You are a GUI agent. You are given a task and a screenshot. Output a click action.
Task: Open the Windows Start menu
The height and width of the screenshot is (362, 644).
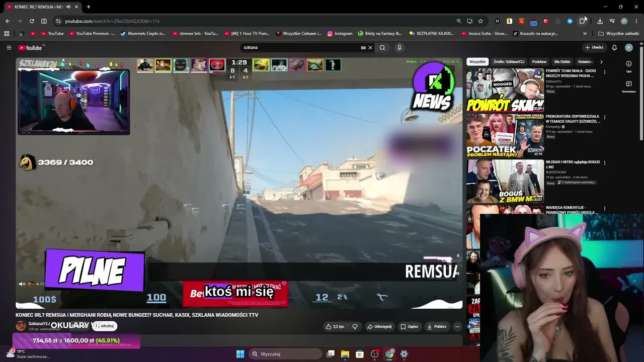click(240, 354)
